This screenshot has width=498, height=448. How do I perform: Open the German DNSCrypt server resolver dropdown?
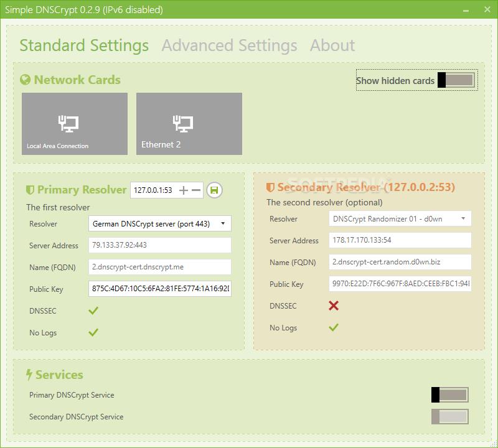pos(160,223)
